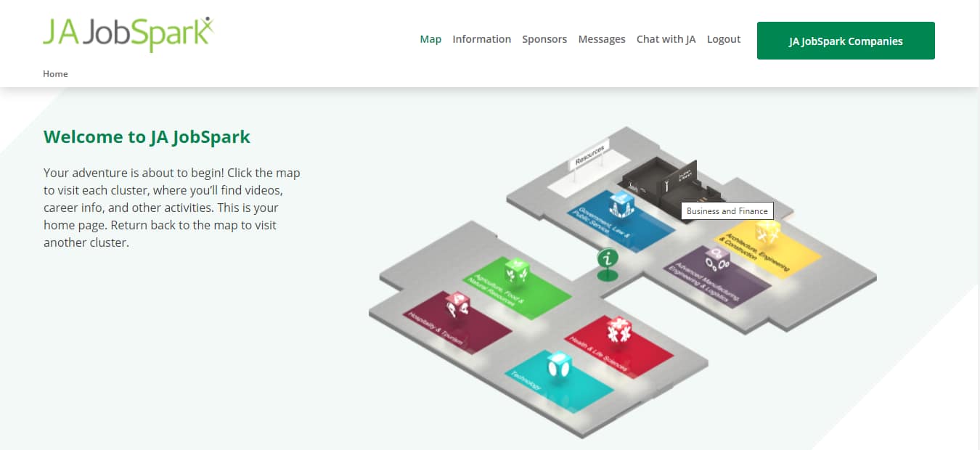Image resolution: width=980 pixels, height=450 pixels.
Task: Click the Government, Law & Public Service cube icon
Action: pos(621,205)
